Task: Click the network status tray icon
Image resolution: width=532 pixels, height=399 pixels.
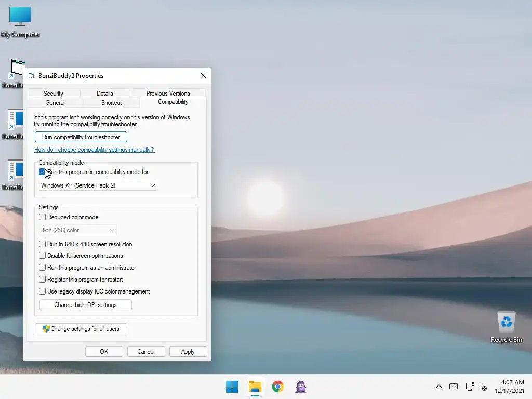Action: (470, 387)
